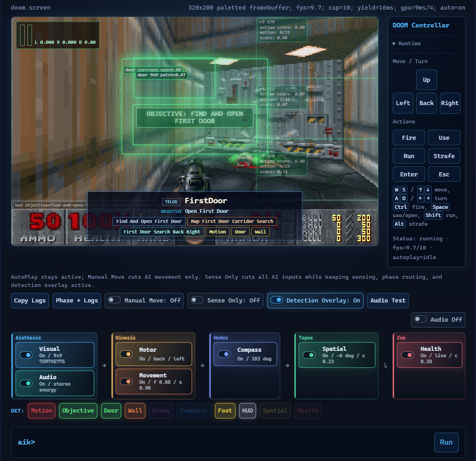Viewport: 476px width, 461px height.
Task: Click the Topos panel title
Action: click(306, 338)
